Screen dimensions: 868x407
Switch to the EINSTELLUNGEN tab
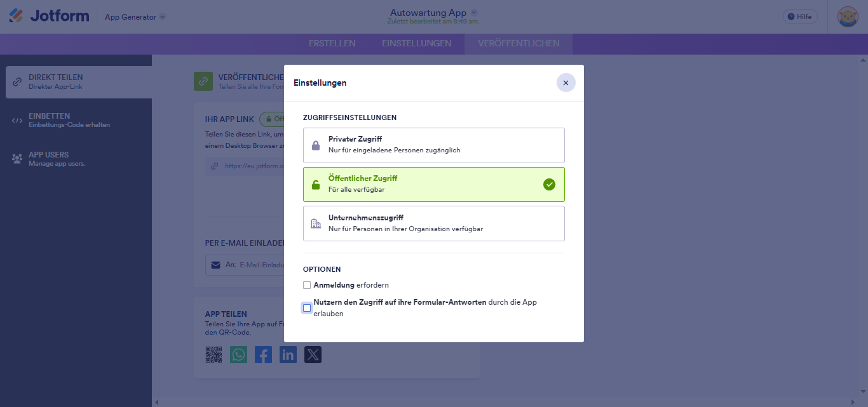click(417, 44)
